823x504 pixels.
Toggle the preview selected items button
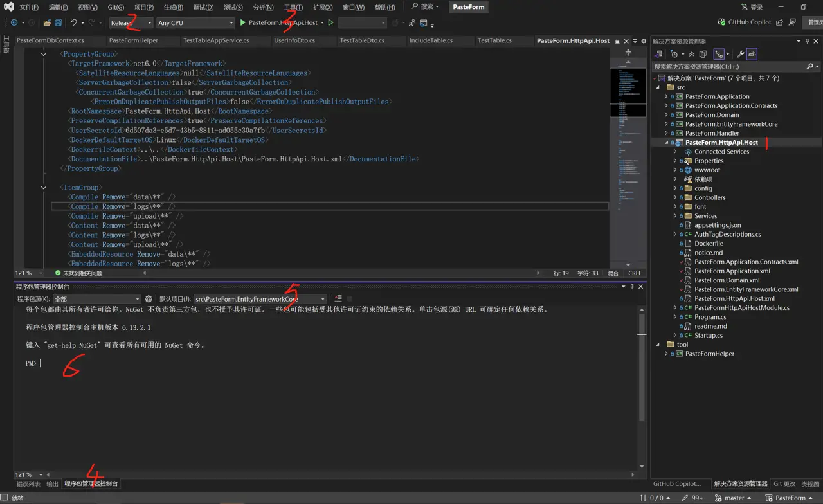[x=752, y=54]
